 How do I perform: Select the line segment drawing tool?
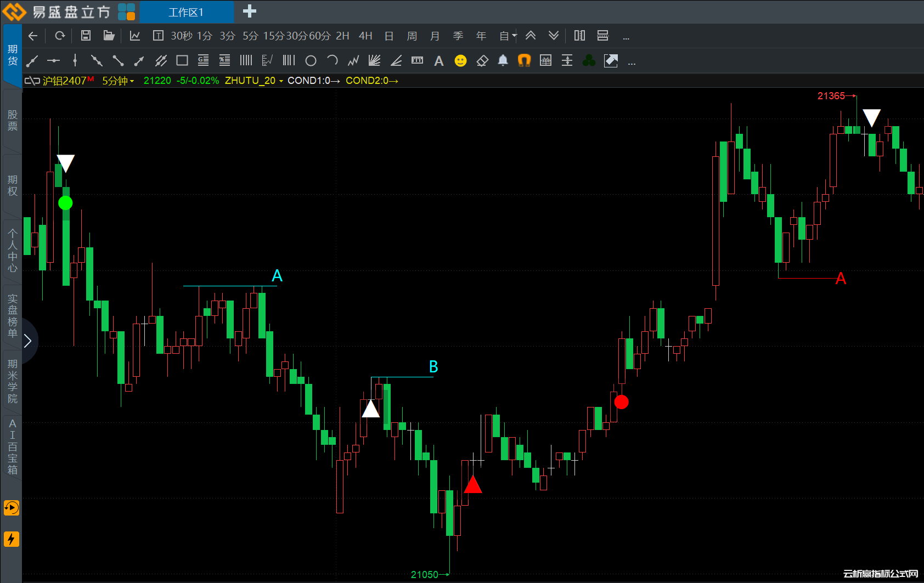coord(32,60)
